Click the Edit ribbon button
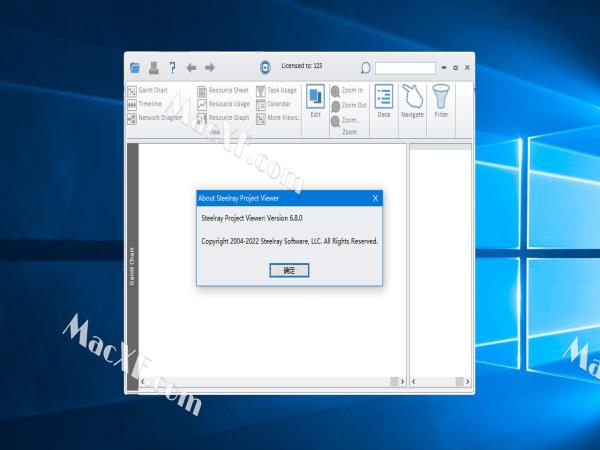 pos(315,101)
